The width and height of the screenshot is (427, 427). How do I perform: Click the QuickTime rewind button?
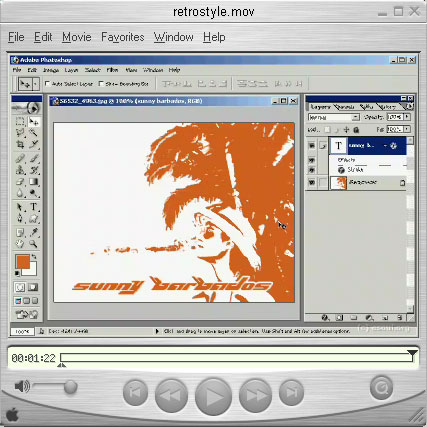tap(171, 395)
